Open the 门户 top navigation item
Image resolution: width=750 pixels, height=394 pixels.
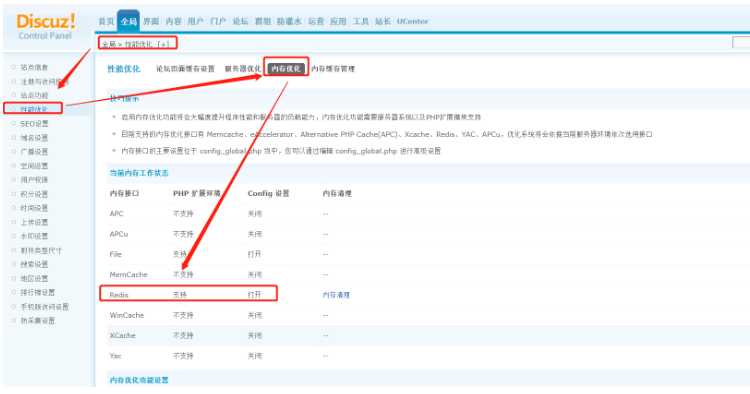click(218, 21)
